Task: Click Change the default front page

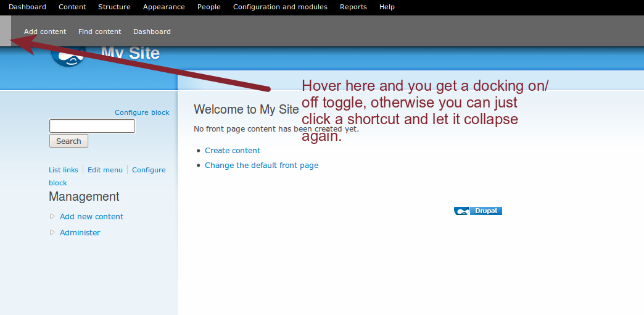Action: point(262,166)
